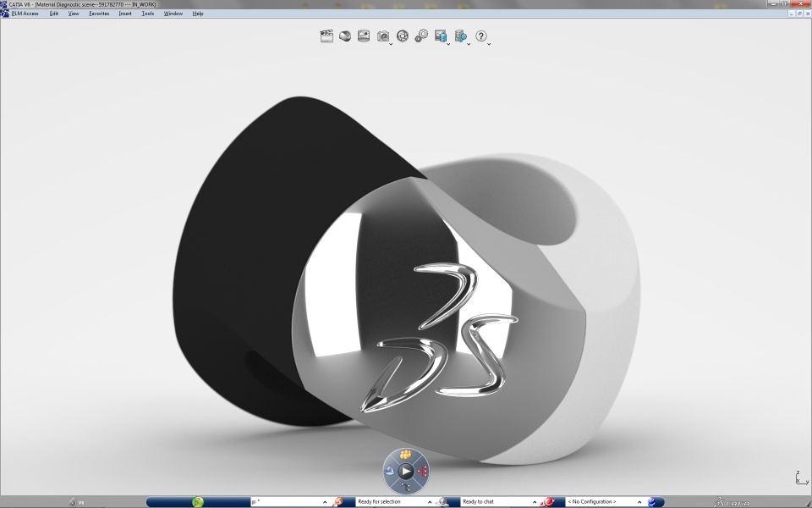Screen dimensions: 812x508
Task: Click the yellow people quadrant of compass
Action: [406, 455]
